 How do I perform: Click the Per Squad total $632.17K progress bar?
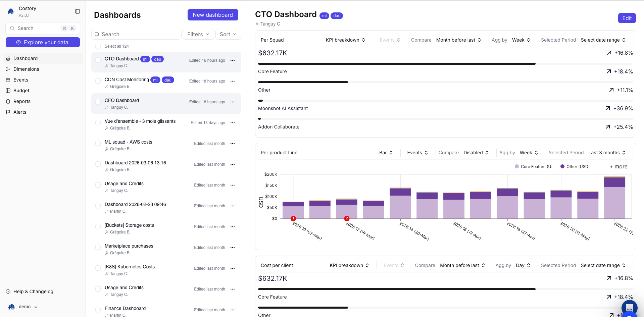tap(445, 63)
